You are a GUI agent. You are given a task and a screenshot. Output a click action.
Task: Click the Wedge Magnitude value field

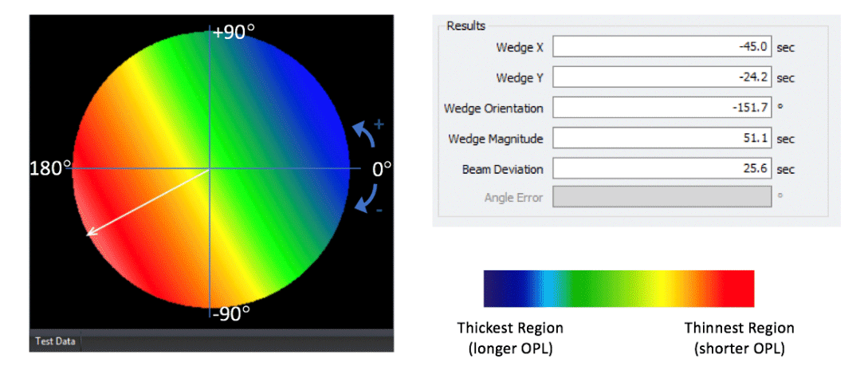[662, 138]
